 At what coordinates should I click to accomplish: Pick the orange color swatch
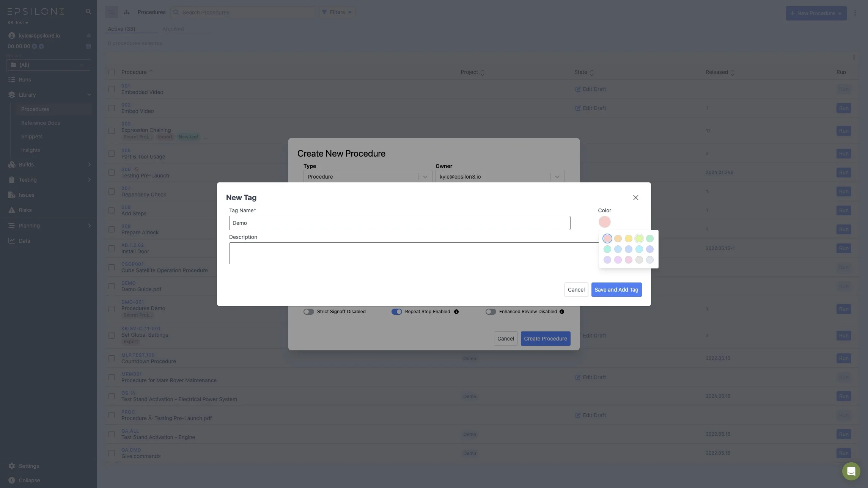[x=618, y=239]
